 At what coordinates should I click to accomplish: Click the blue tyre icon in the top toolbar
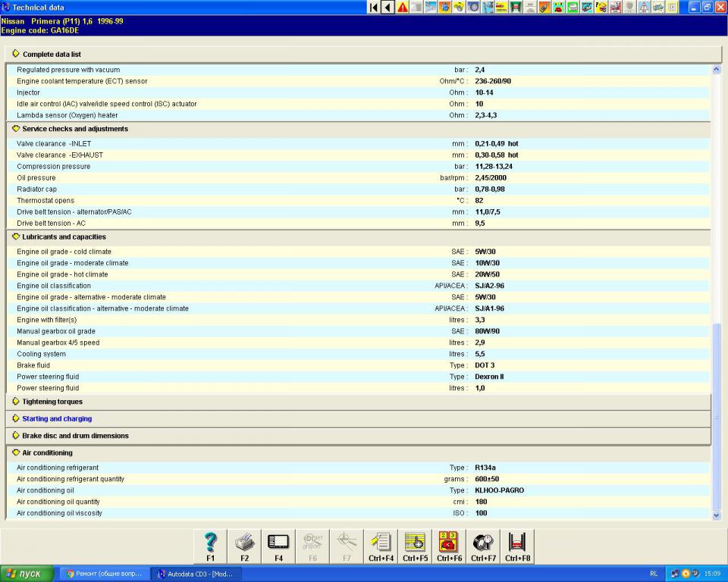(473, 7)
